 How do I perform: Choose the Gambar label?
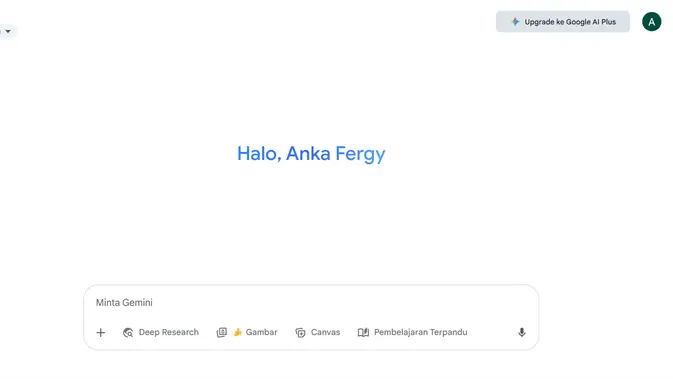point(261,332)
